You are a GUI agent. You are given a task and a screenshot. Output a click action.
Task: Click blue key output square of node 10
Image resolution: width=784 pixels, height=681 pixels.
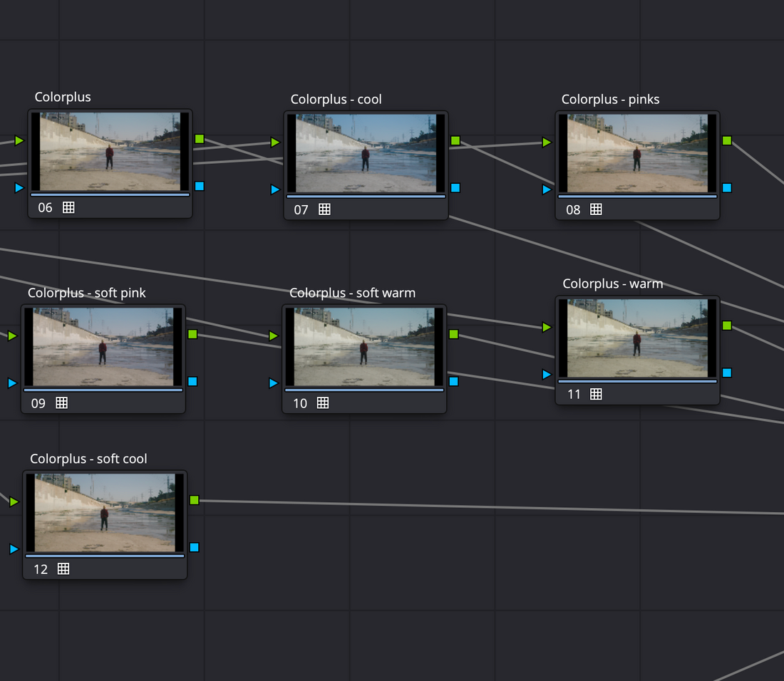(x=454, y=382)
